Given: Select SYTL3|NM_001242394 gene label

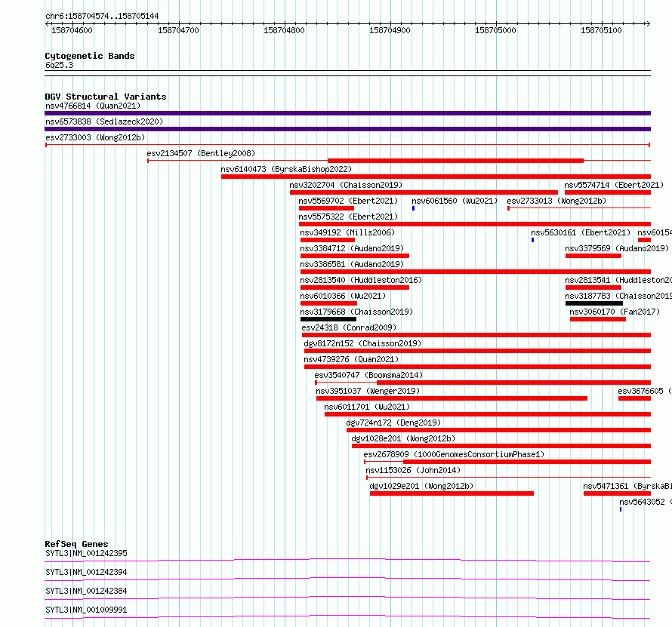Looking at the screenshot, I should point(86,572).
